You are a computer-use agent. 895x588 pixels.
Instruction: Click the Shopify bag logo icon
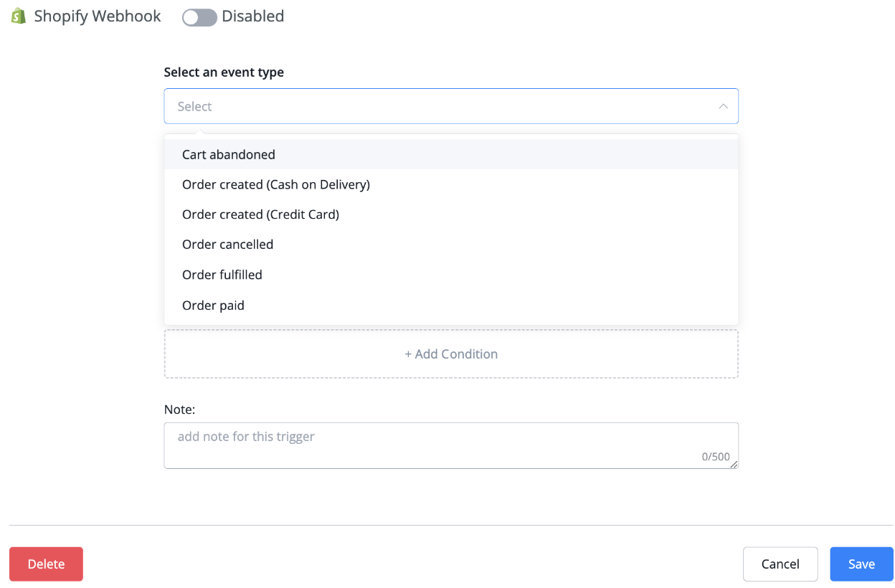[x=18, y=16]
